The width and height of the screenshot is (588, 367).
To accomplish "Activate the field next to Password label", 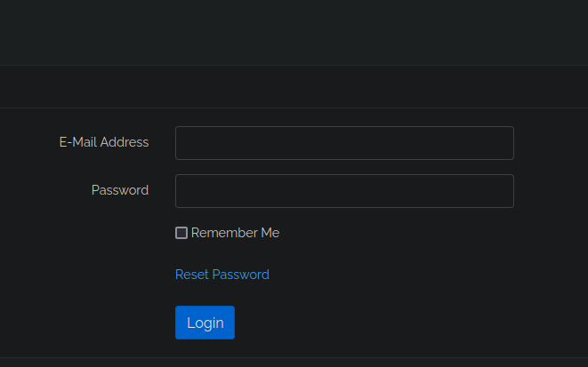I will click(x=344, y=191).
